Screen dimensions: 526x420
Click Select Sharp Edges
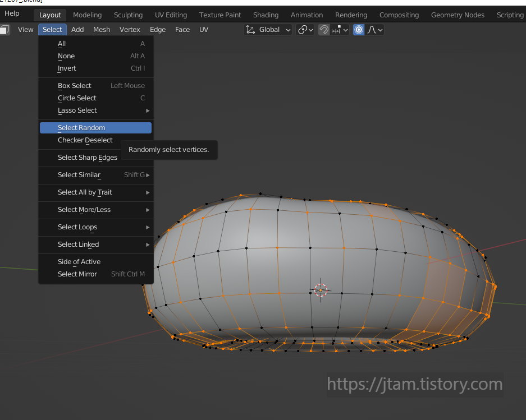(88, 158)
